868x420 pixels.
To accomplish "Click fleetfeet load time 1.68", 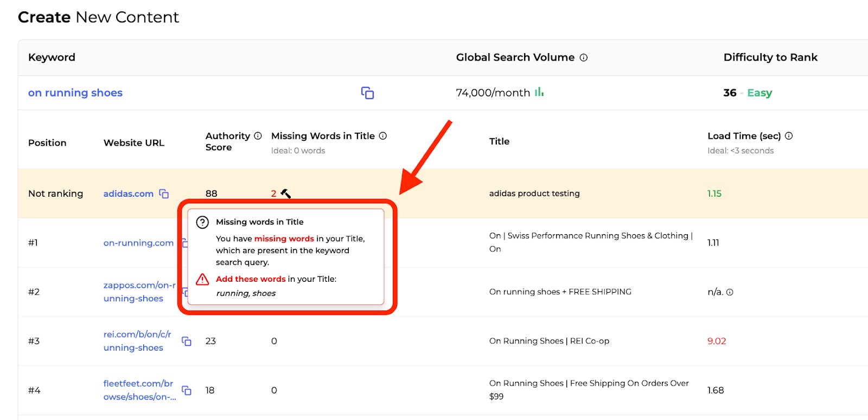I will coord(716,390).
